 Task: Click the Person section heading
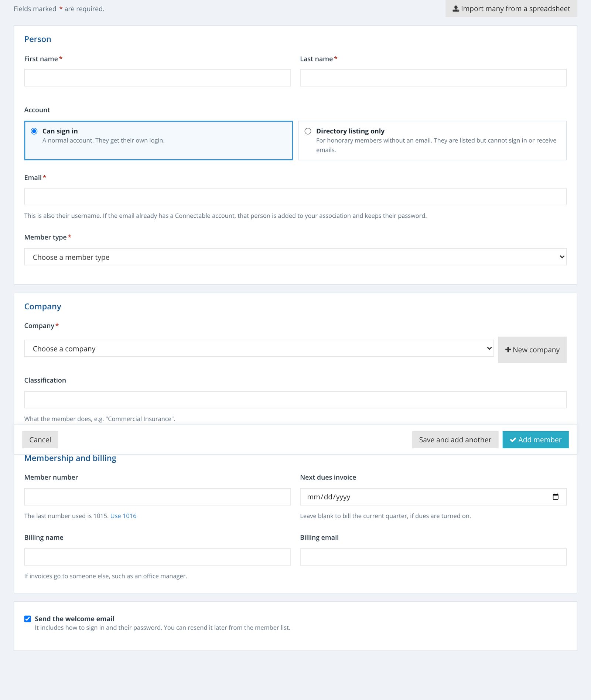(x=38, y=39)
